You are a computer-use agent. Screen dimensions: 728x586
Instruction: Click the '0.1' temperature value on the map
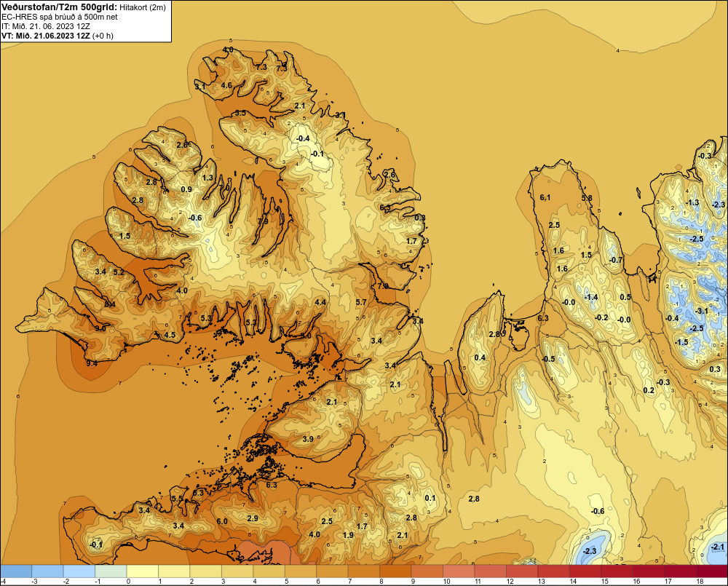click(x=430, y=498)
